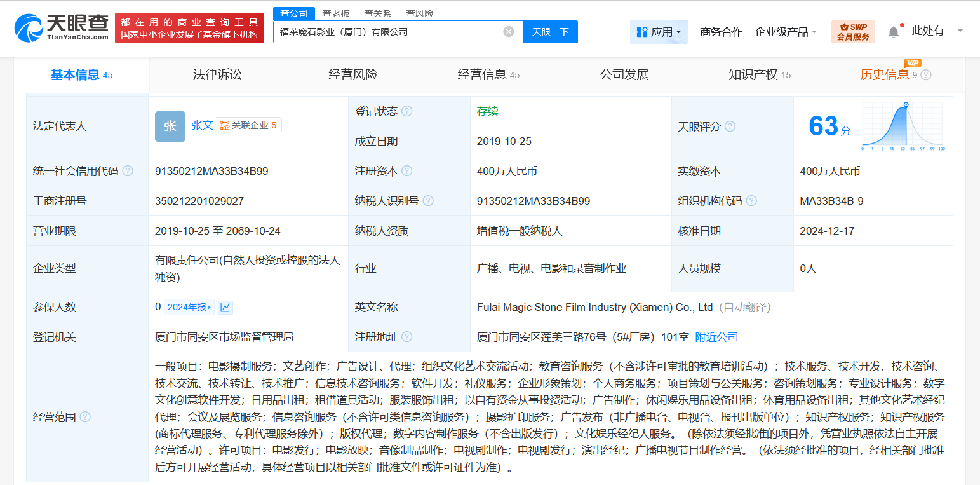This screenshot has width=980, height=485.
Task: Click the help icon next to 注册地址
Action: click(x=407, y=337)
